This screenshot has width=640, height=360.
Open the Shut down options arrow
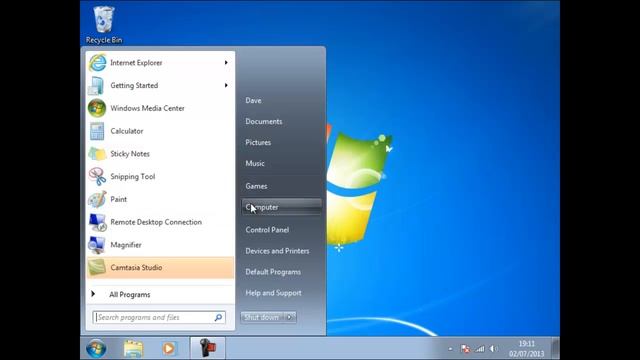289,317
